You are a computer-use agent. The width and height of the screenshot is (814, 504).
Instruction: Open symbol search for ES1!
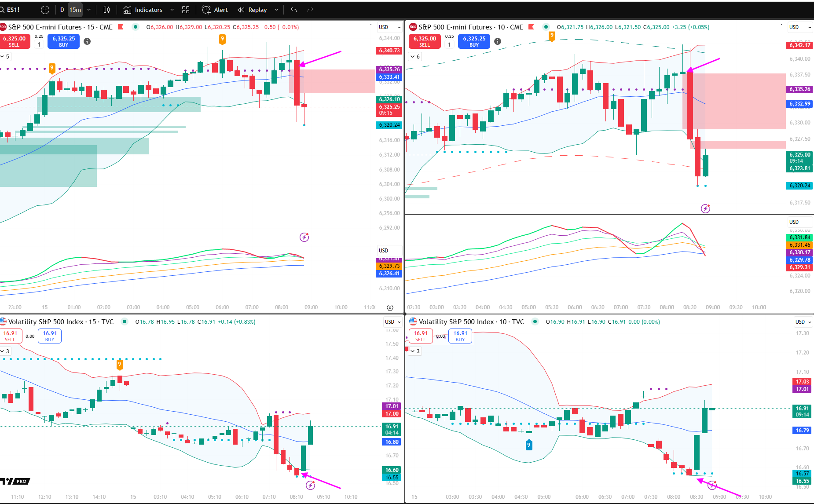coord(11,10)
